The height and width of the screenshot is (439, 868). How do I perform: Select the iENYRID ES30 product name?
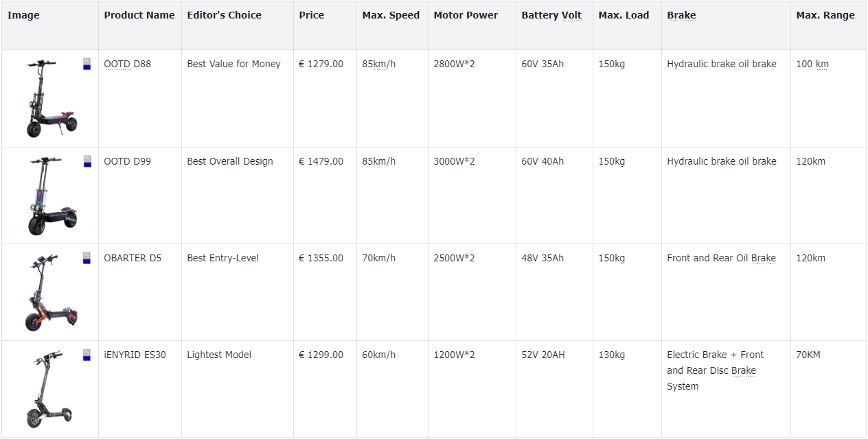coord(135,355)
